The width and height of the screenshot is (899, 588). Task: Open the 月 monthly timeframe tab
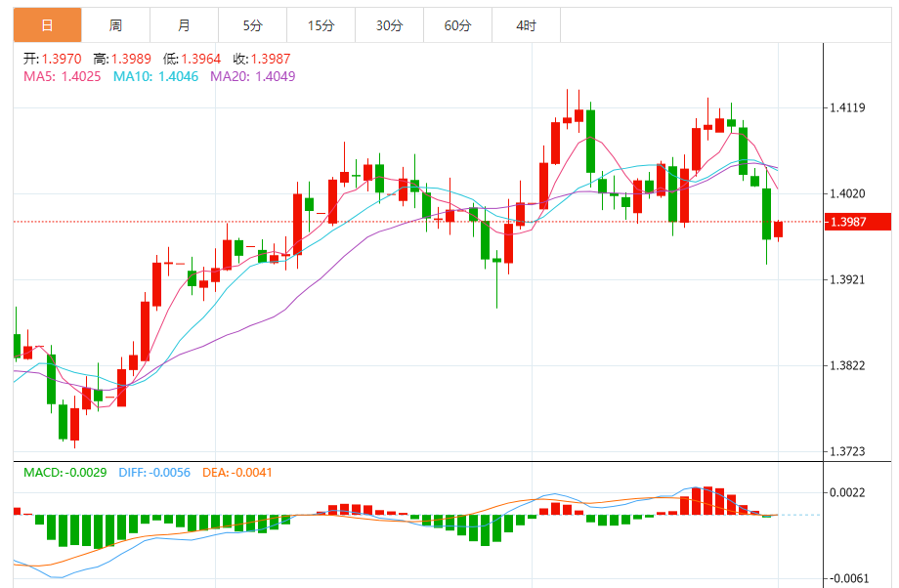tap(185, 25)
